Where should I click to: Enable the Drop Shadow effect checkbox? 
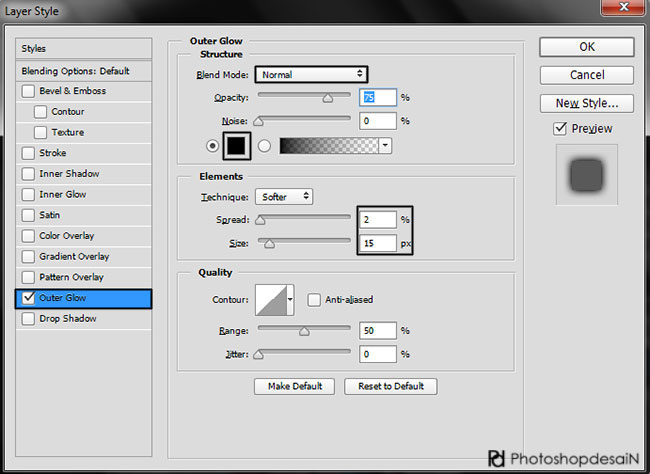tap(28, 319)
